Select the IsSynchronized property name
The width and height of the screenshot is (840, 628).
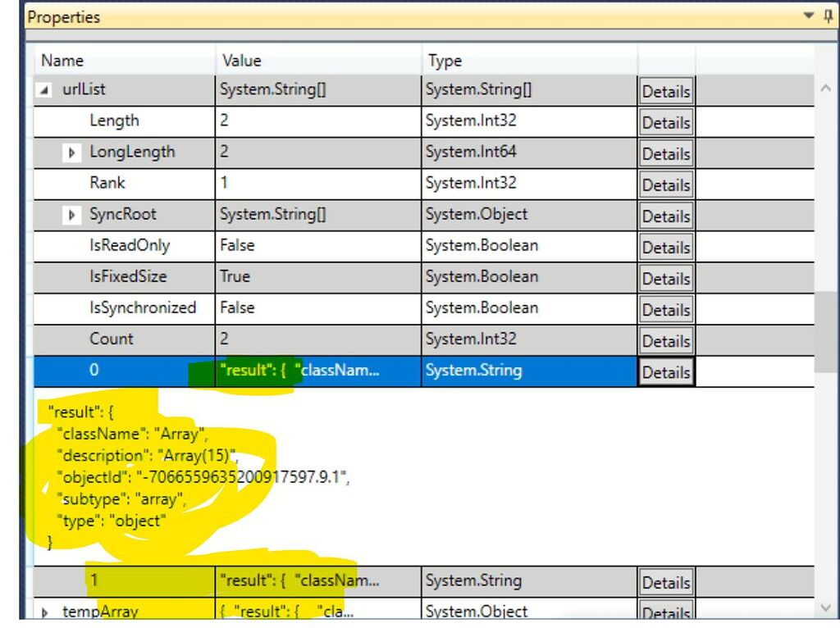point(143,307)
